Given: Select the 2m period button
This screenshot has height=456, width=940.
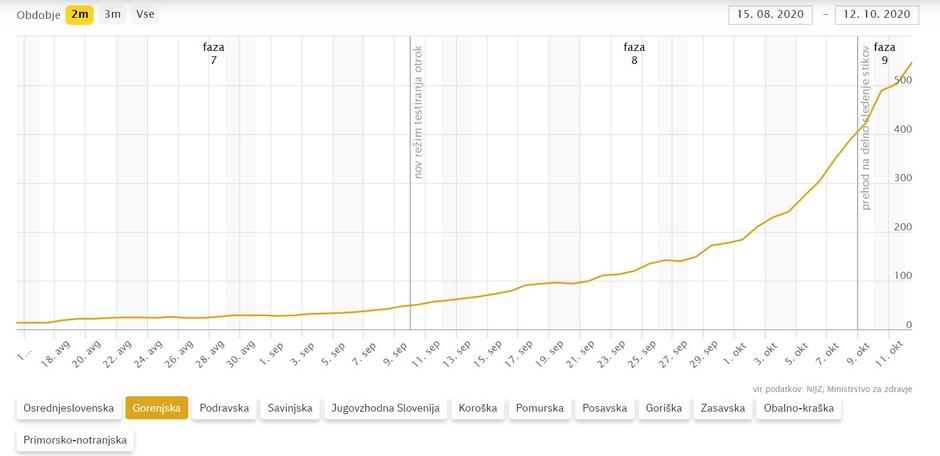Looking at the screenshot, I should [79, 14].
